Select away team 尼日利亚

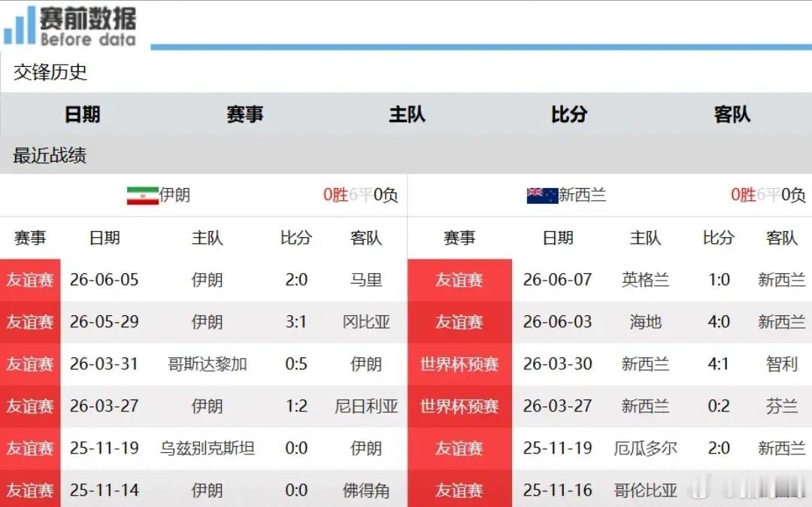coord(366,405)
